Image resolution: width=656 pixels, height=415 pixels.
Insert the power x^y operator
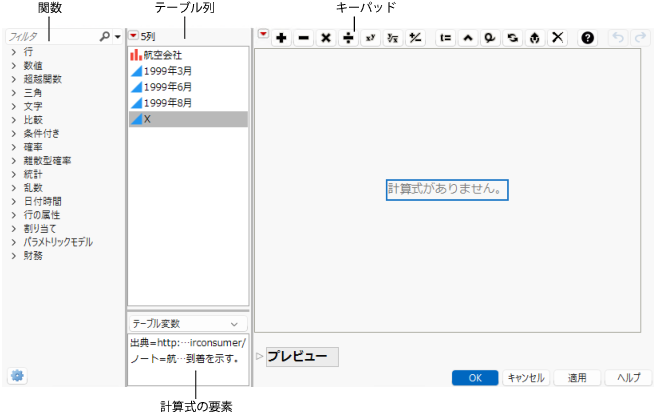pos(370,38)
